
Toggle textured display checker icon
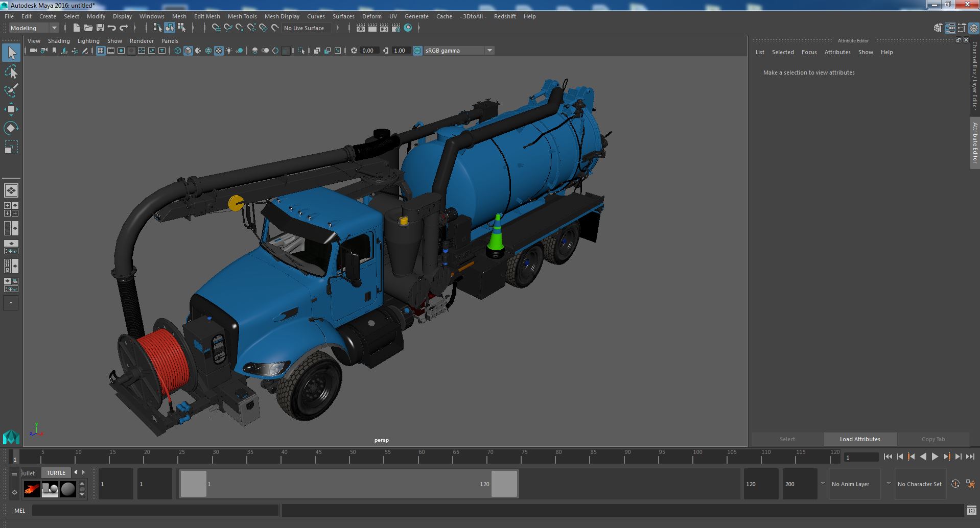[219, 51]
